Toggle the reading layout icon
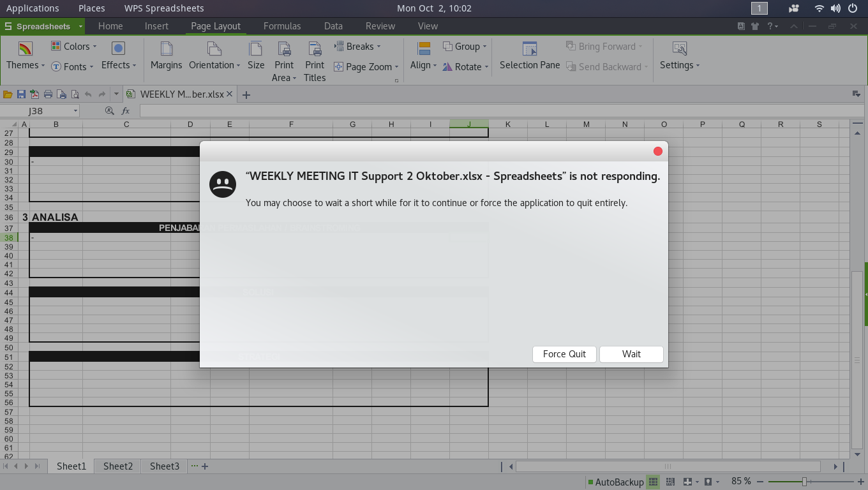This screenshot has width=868, height=490. point(687,482)
